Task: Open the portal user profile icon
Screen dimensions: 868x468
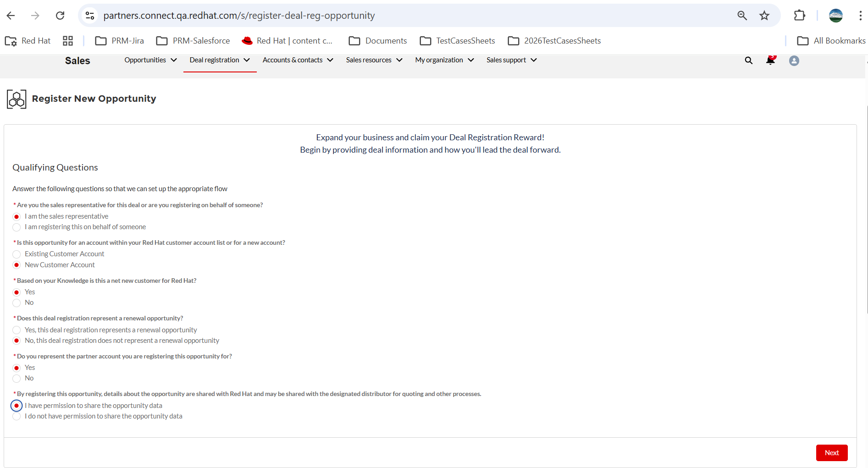Action: click(x=794, y=61)
